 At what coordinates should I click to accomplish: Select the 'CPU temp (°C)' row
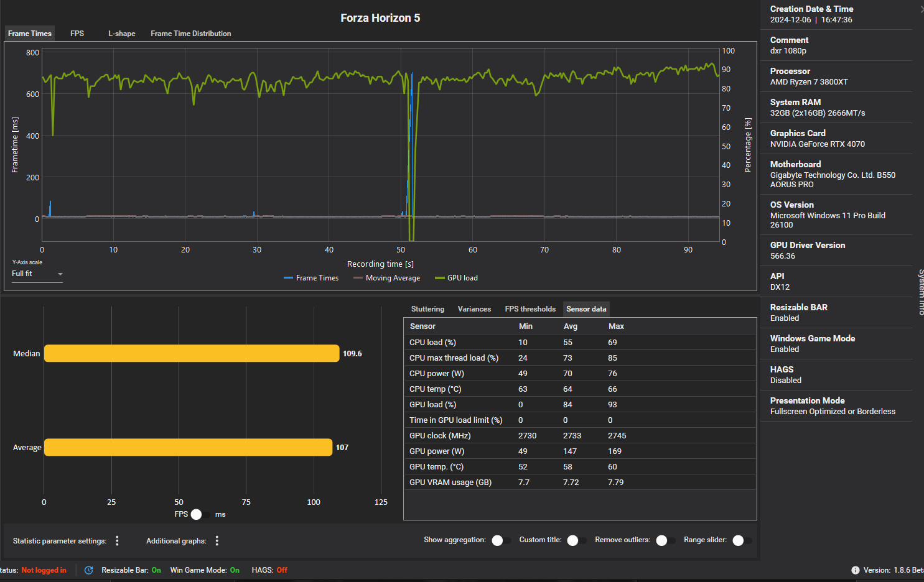580,389
